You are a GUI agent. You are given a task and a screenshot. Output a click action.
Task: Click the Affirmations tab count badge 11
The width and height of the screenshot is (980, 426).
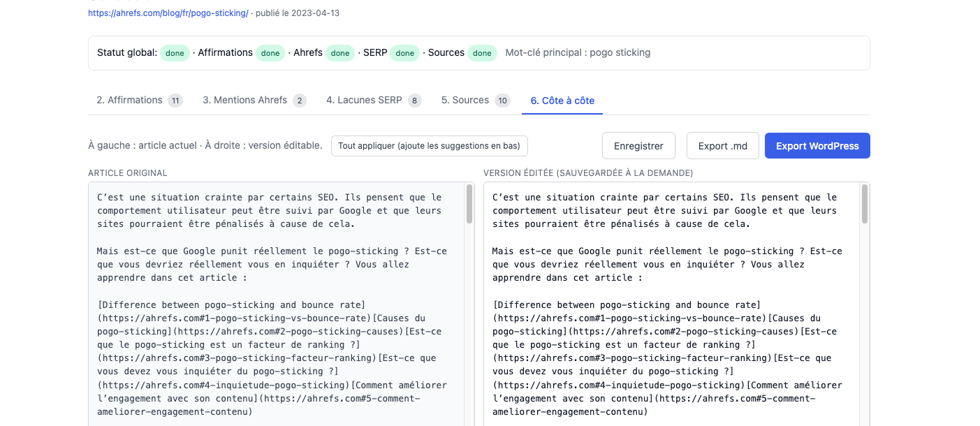click(175, 101)
